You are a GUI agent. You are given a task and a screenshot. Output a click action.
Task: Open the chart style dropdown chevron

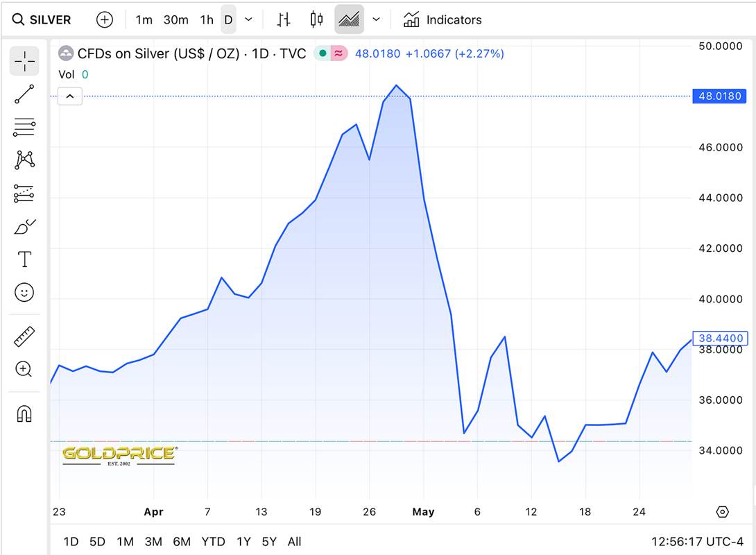click(x=376, y=19)
